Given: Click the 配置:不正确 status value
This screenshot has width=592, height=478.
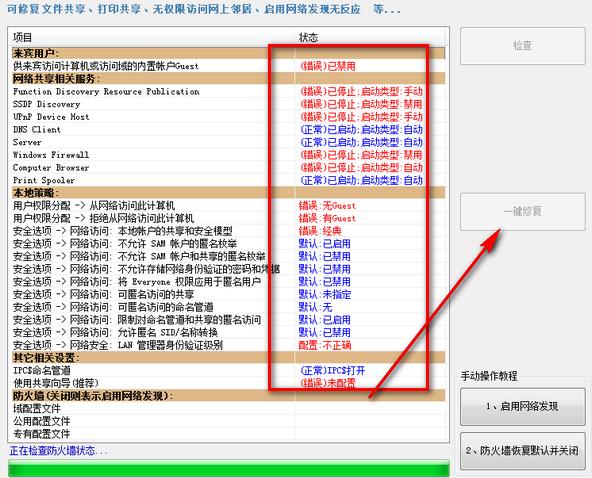Looking at the screenshot, I should pyautogui.click(x=325, y=345).
